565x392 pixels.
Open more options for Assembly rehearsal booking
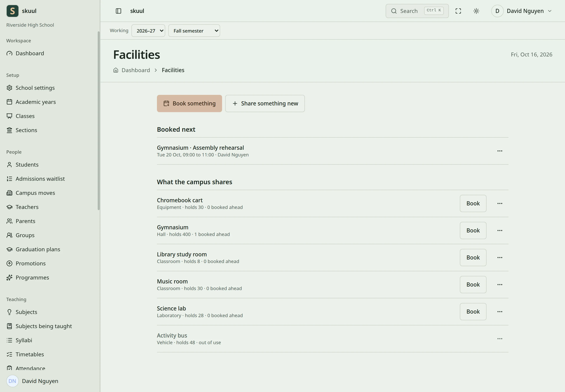click(x=500, y=151)
